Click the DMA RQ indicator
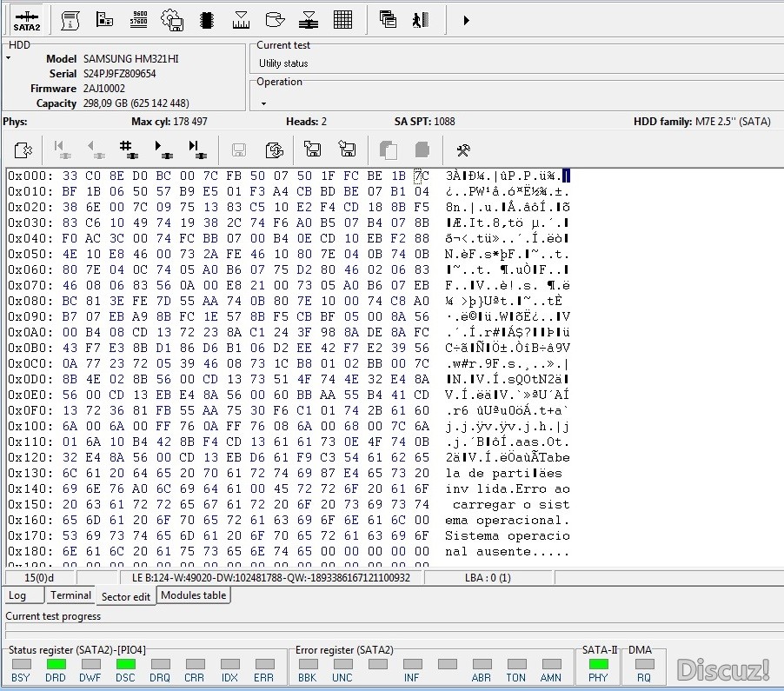Viewport: 784px width, 691px height. tap(645, 664)
